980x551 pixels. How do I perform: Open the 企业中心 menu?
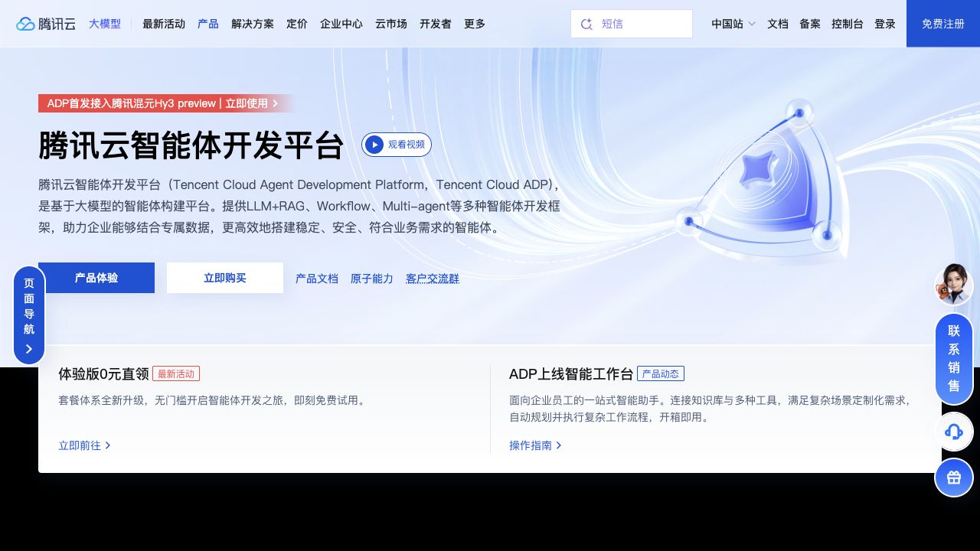pyautogui.click(x=341, y=24)
